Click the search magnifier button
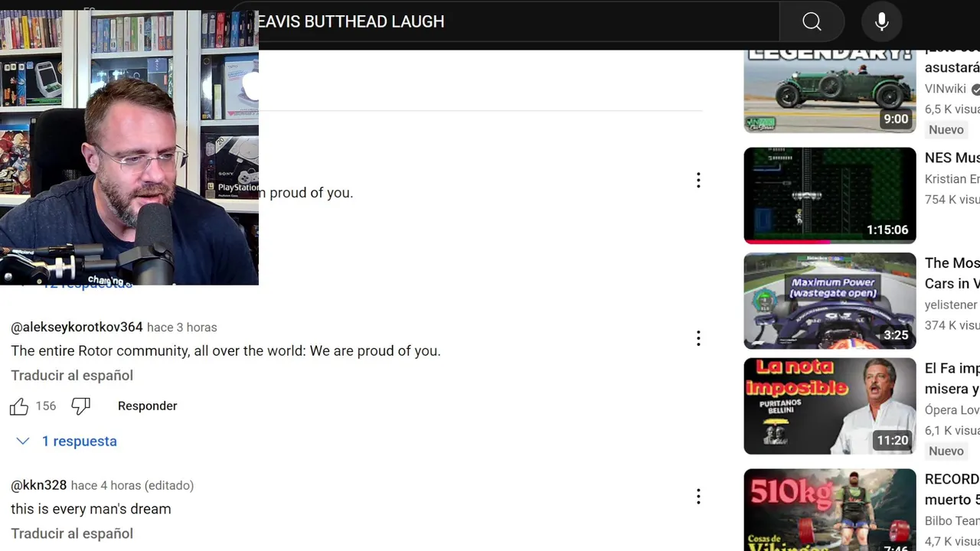The image size is (980, 551). click(812, 21)
